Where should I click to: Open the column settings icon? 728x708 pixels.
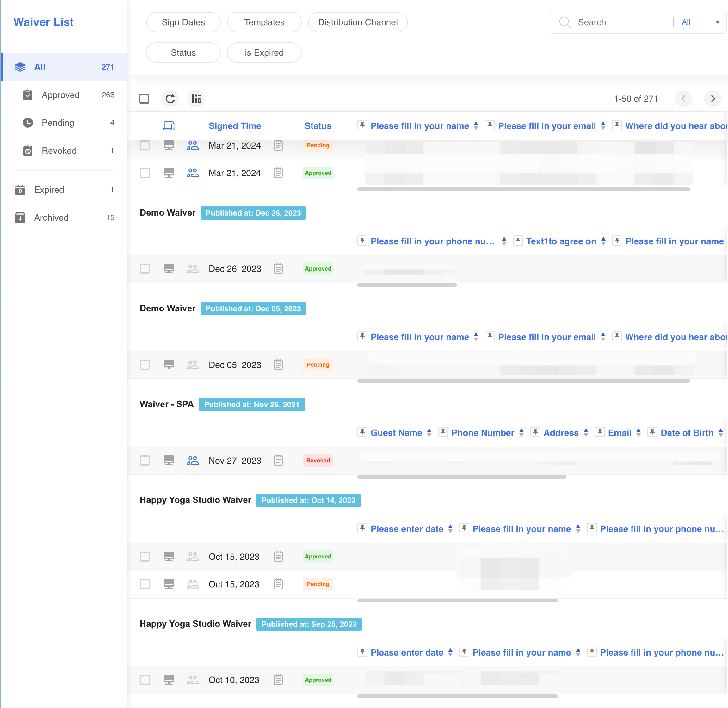pos(196,99)
